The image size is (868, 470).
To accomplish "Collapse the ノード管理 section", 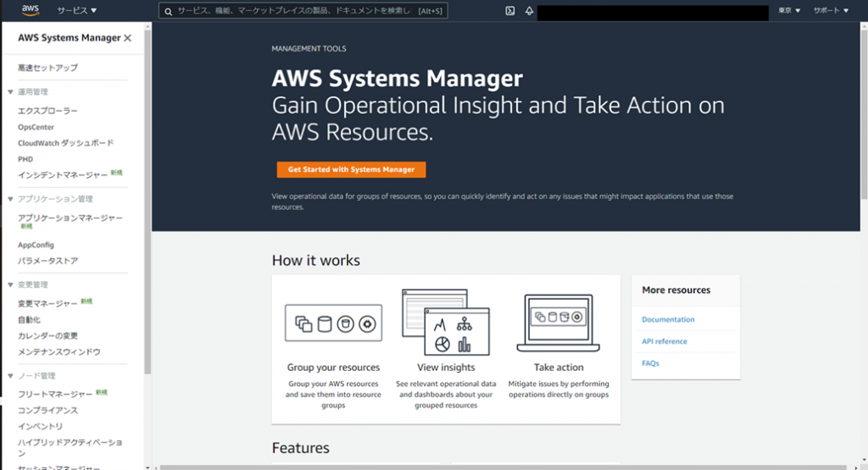I will pyautogui.click(x=10, y=376).
